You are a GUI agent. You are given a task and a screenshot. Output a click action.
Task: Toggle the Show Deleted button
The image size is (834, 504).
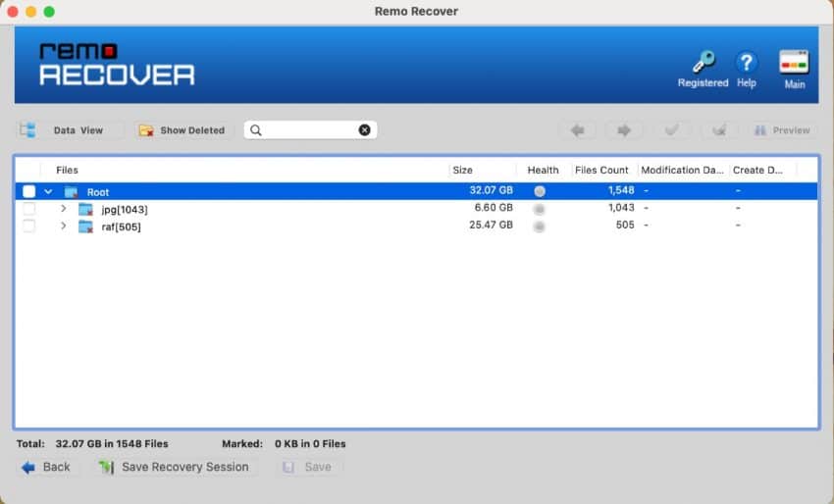point(182,130)
